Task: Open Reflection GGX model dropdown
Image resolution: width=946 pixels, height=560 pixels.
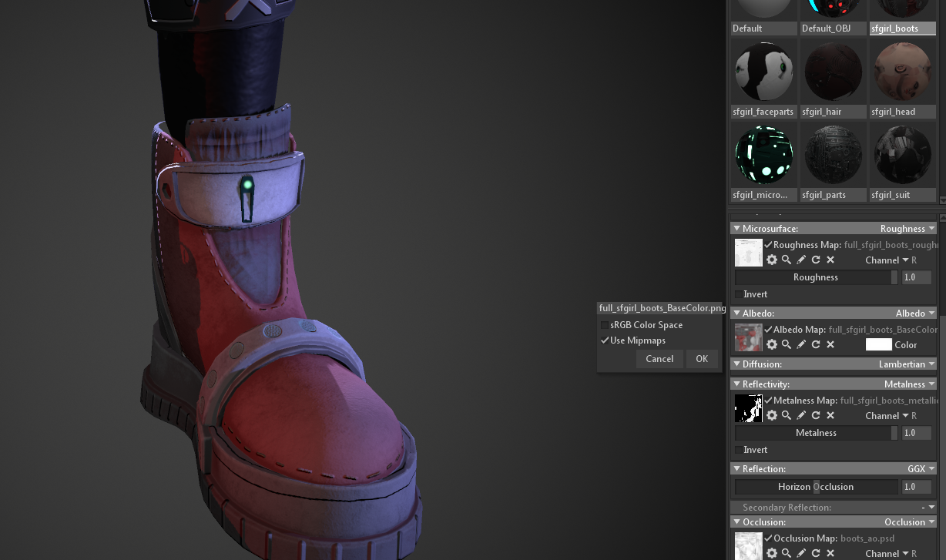Action: [921, 469]
